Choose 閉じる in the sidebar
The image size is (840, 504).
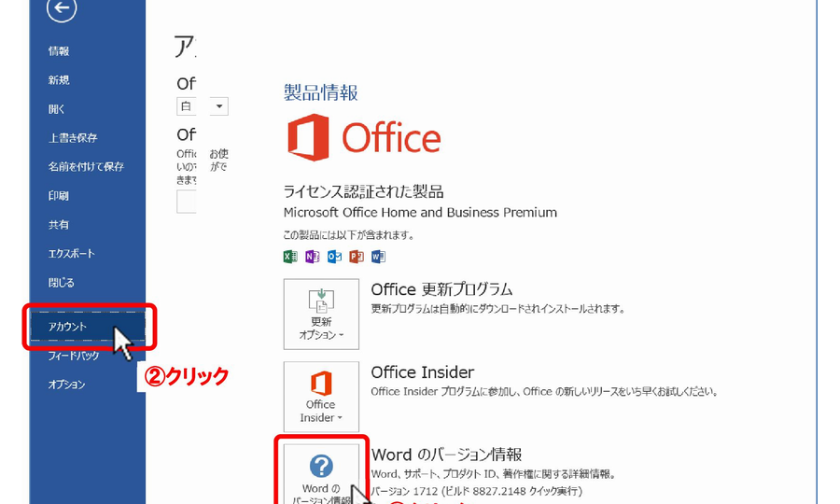[61, 282]
